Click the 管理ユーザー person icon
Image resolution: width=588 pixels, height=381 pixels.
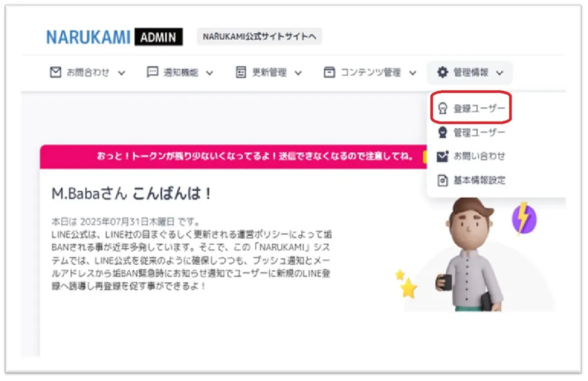(442, 132)
